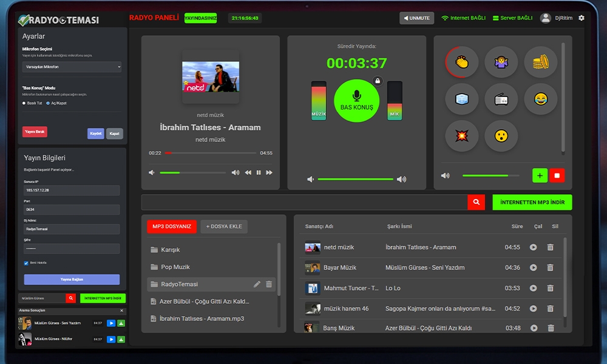This screenshot has height=364, width=607.
Task: Pause the İbrahim Tatlıses track
Action: pyautogui.click(x=259, y=172)
